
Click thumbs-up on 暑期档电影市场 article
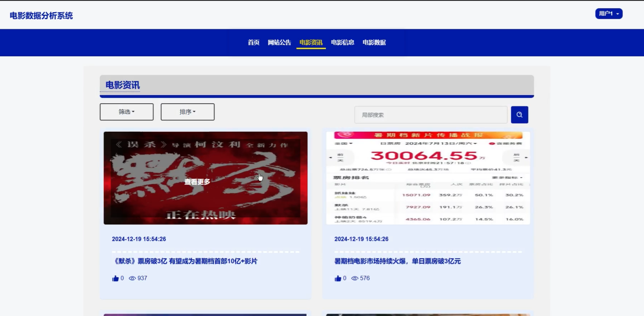(338, 279)
